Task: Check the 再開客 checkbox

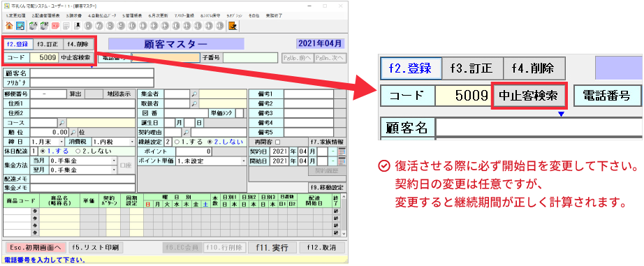Action: (x=277, y=142)
